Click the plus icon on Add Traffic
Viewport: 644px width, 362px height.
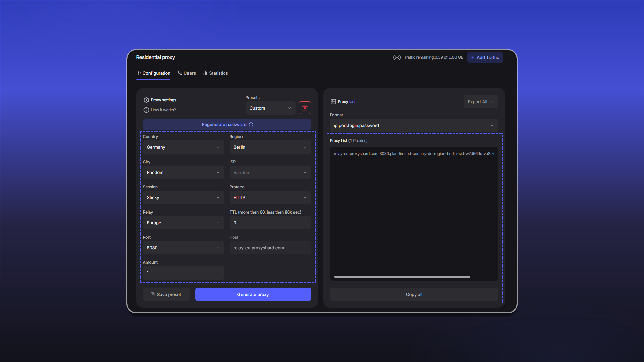(472, 57)
